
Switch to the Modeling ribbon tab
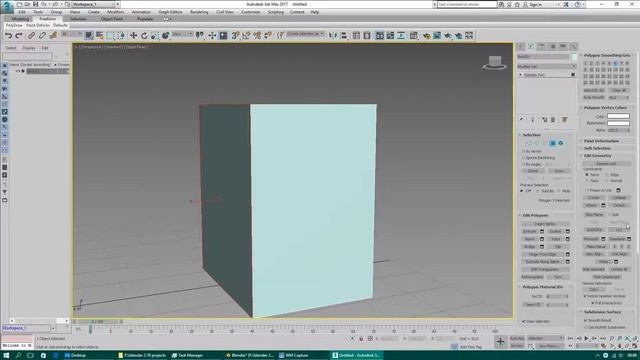coord(20,19)
